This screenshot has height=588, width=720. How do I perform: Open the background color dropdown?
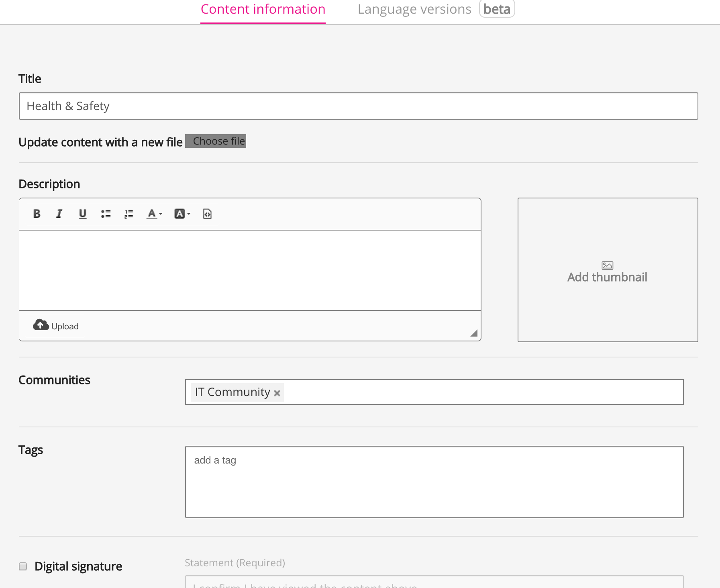(x=182, y=214)
